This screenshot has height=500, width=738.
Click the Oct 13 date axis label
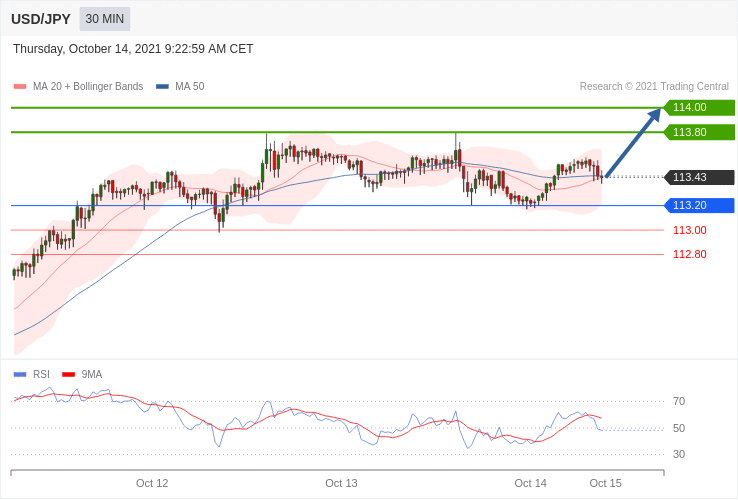[x=341, y=484]
